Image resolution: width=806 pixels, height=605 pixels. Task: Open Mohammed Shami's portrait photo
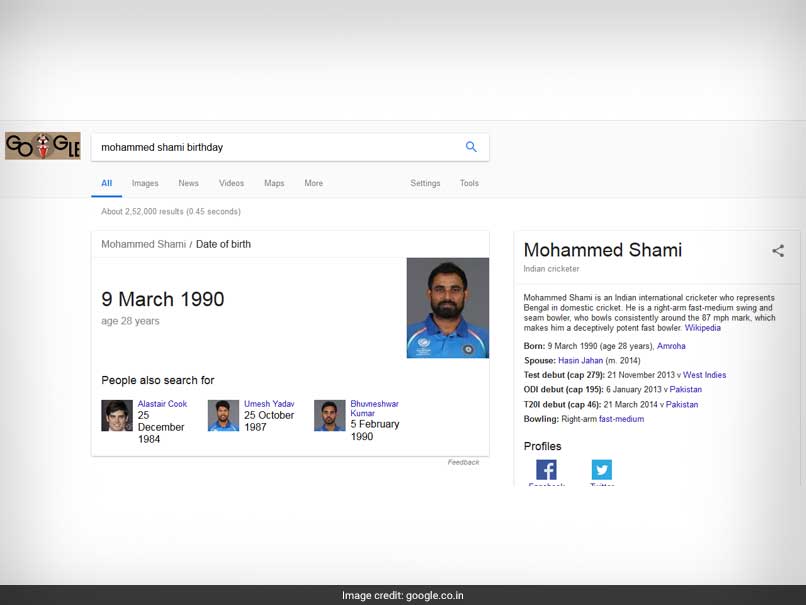point(448,308)
